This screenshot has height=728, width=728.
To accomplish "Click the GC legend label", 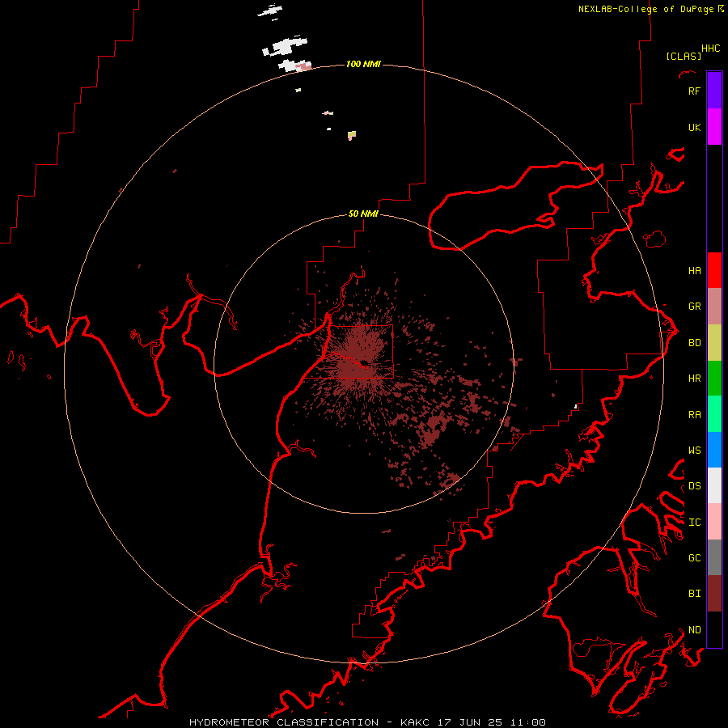I will pyautogui.click(x=694, y=558).
